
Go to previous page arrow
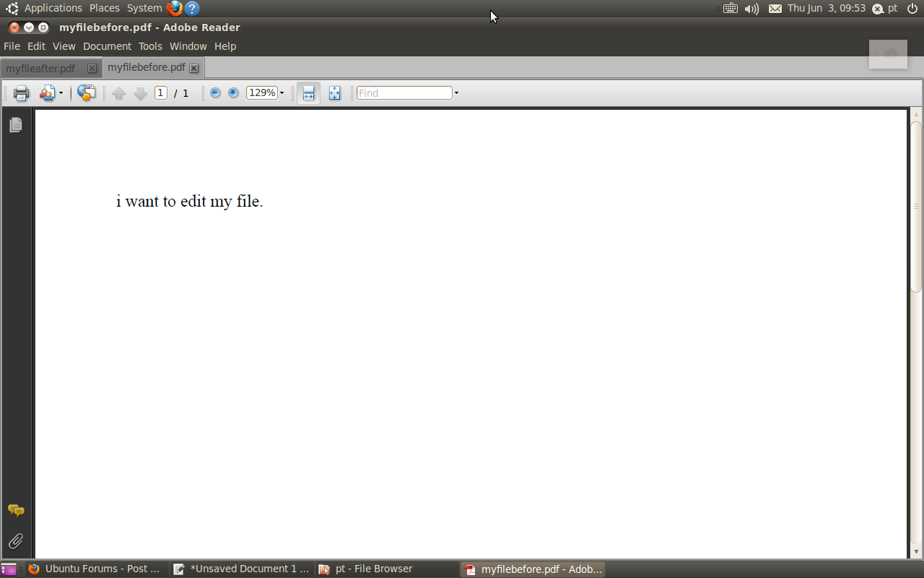[x=119, y=93]
